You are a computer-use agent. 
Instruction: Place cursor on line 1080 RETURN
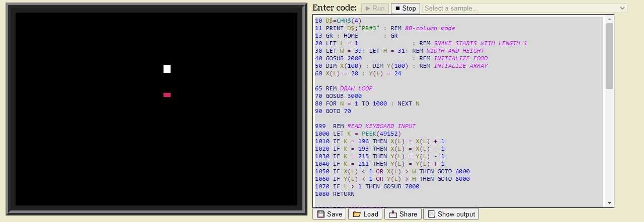(x=343, y=194)
